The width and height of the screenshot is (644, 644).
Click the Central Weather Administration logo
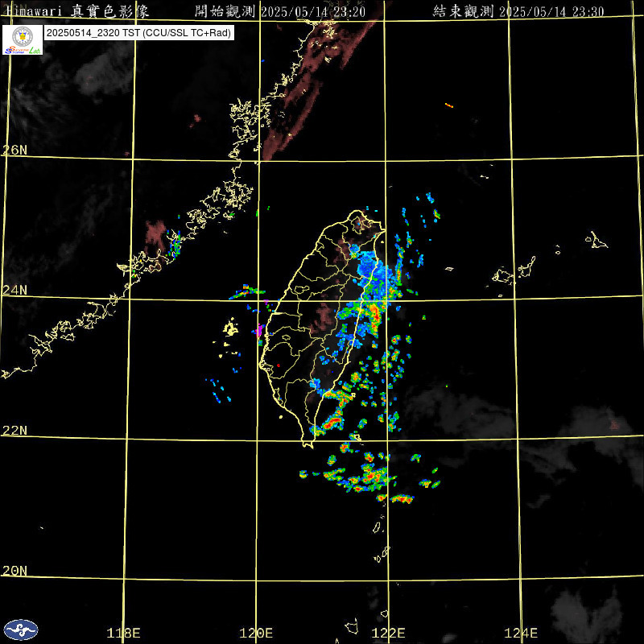[21, 630]
